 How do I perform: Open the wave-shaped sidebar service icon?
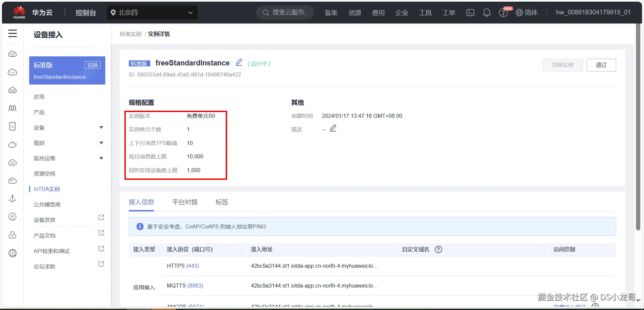pos(12,108)
